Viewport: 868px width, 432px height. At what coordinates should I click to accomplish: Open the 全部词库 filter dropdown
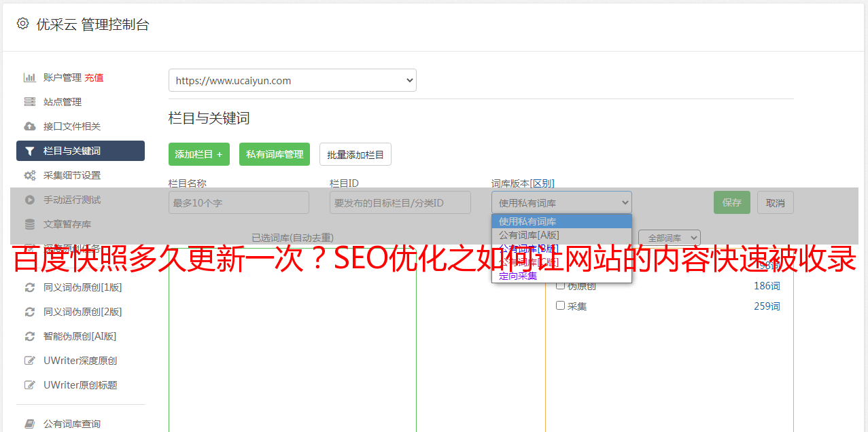pos(670,238)
